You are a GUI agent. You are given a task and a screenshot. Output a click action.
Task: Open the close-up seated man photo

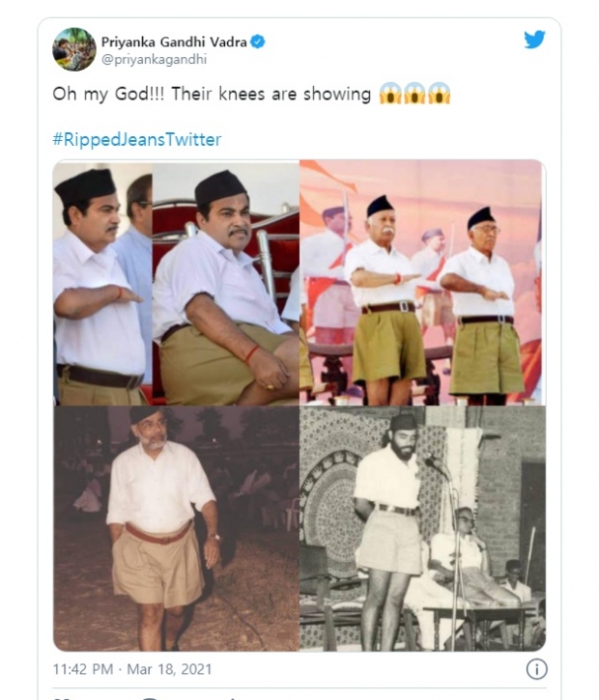(225, 282)
